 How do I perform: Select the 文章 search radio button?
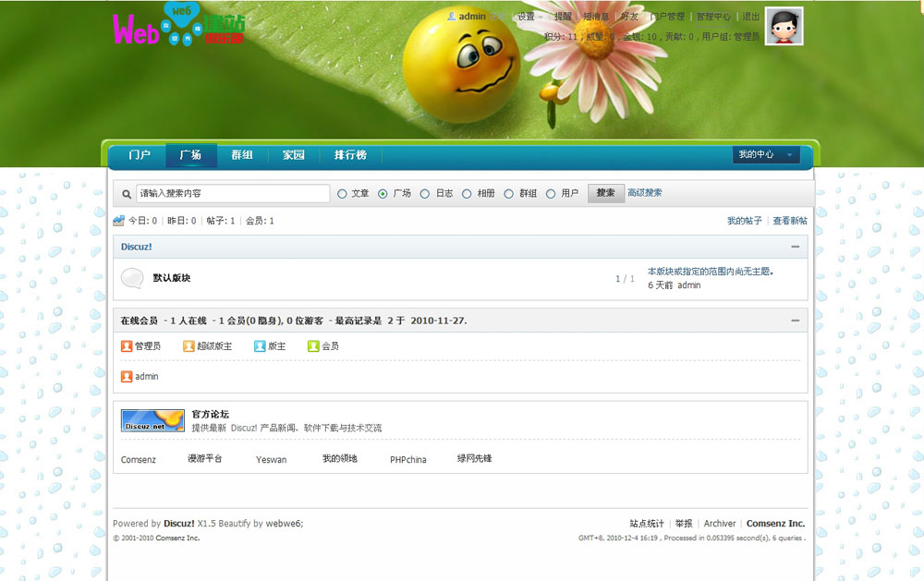[x=342, y=194]
